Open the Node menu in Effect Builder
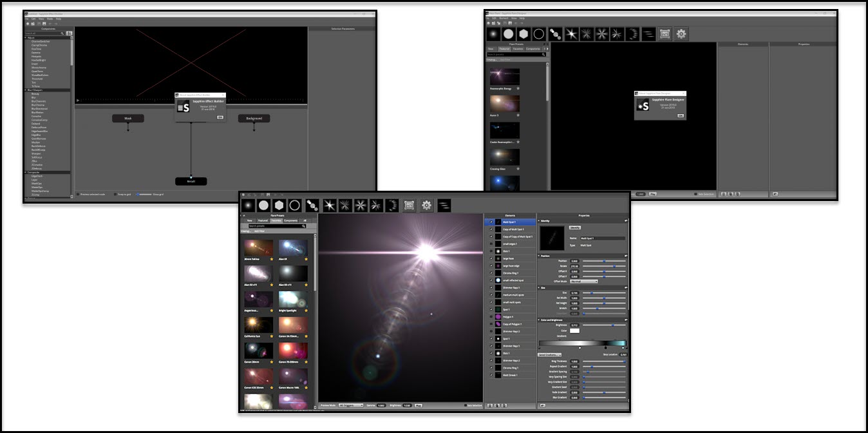Screen dimensions: 868x433 tap(50, 19)
